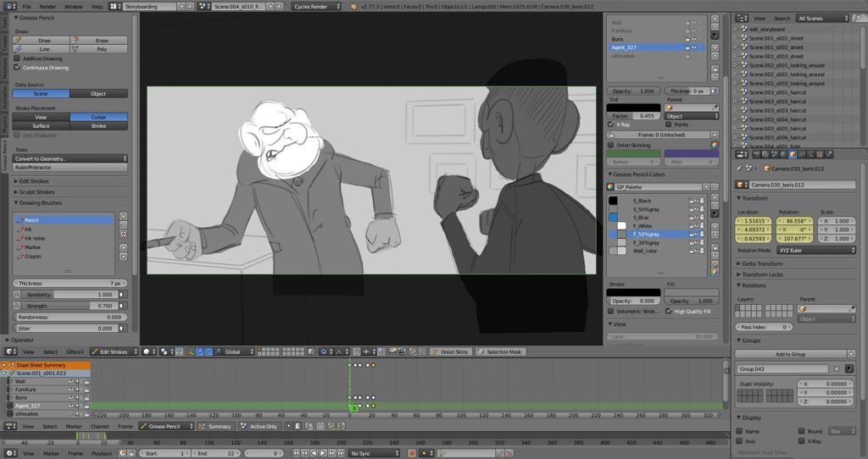Select the Draw grease pencil tool

coord(42,40)
